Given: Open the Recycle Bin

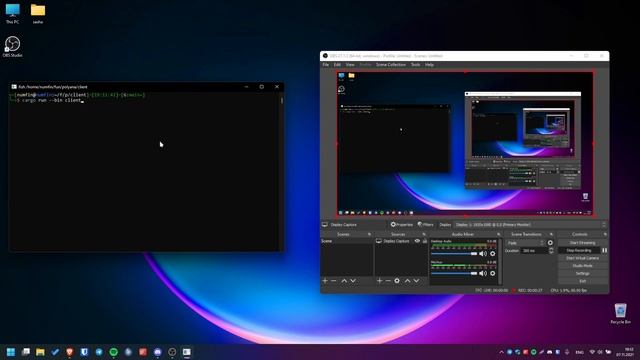Looking at the screenshot, I should tap(620, 313).
